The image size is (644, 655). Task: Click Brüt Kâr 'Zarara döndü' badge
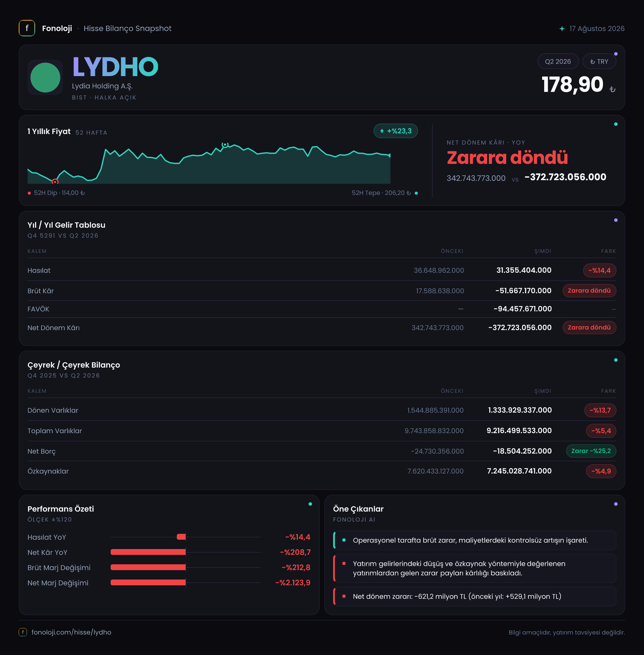click(x=589, y=290)
